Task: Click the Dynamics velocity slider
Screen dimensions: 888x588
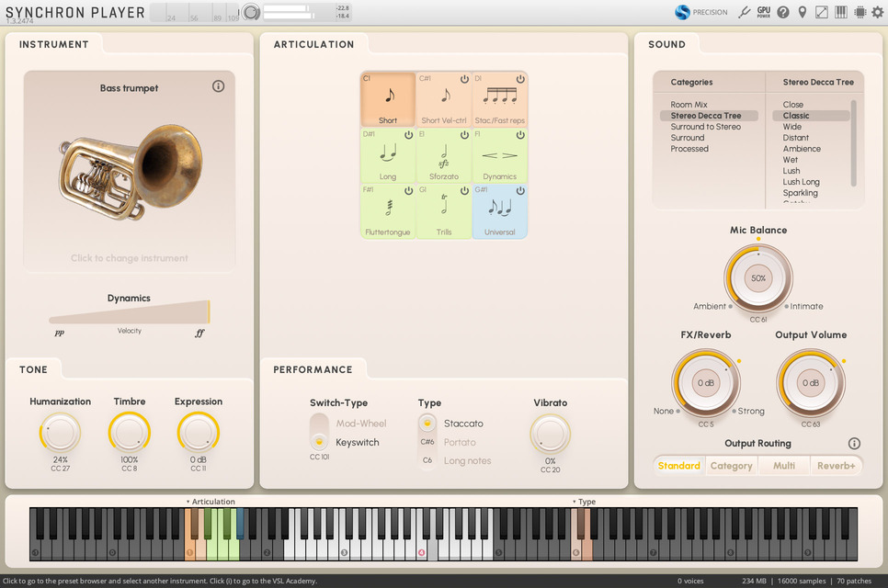Action: tap(130, 311)
